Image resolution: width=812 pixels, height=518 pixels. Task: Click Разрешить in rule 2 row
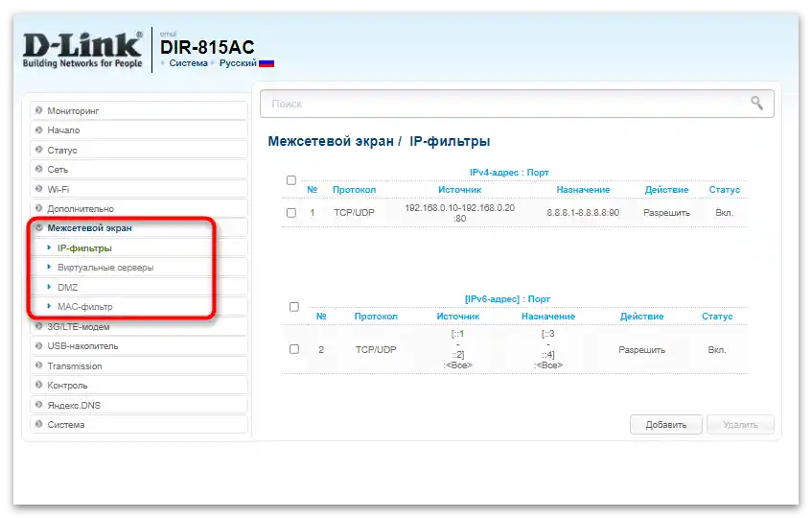pyautogui.click(x=641, y=349)
